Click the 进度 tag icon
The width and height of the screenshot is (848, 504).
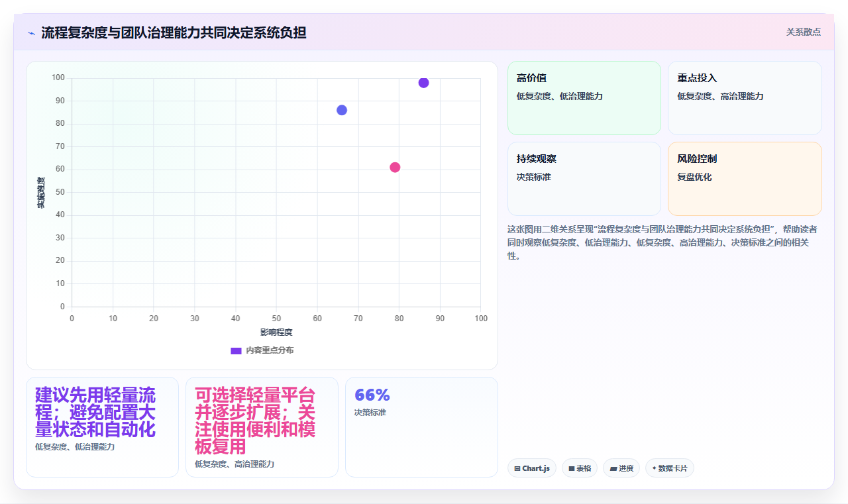[613, 468]
